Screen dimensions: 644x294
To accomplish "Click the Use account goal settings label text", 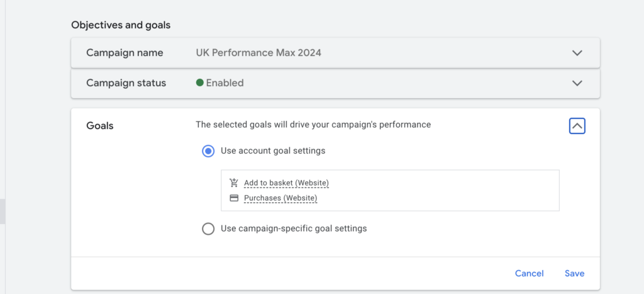I will pos(273,151).
